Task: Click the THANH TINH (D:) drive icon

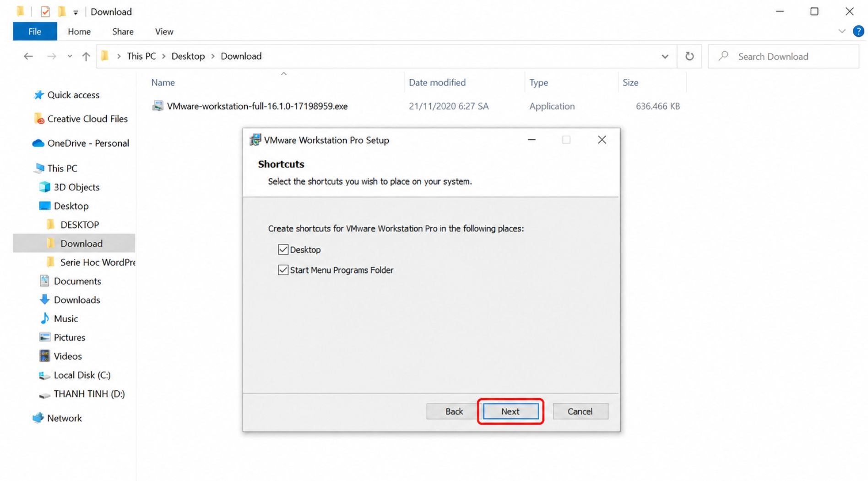Action: (x=44, y=394)
